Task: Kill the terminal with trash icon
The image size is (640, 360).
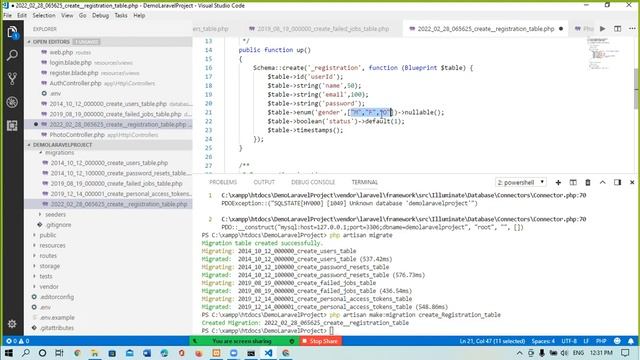Action: pyautogui.click(x=588, y=182)
